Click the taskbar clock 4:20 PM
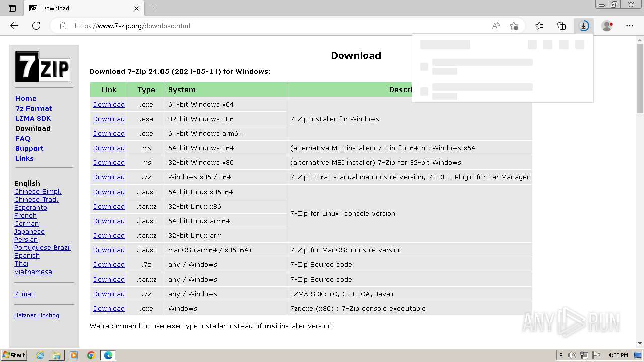Screen dimensions: 644x362 618,355
